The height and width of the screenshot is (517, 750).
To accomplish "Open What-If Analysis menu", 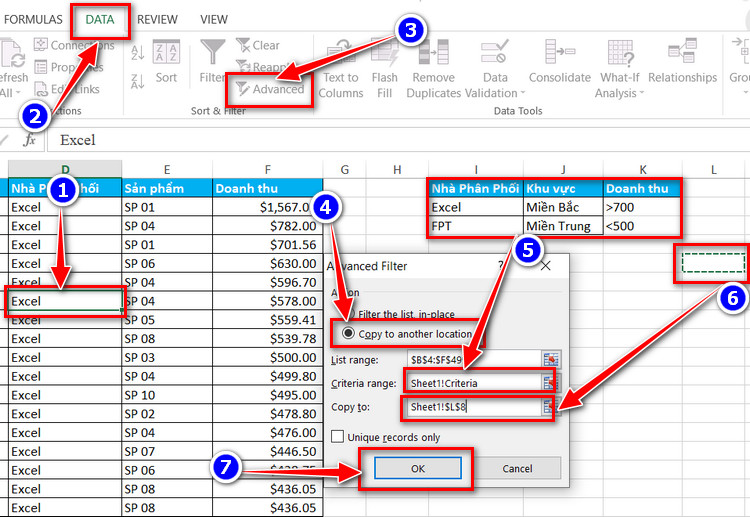I will point(619,70).
